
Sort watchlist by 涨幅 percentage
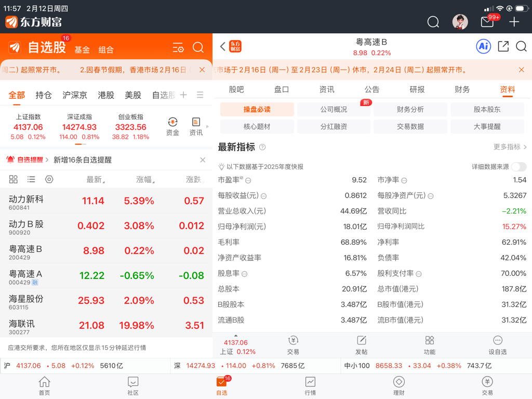point(145,179)
